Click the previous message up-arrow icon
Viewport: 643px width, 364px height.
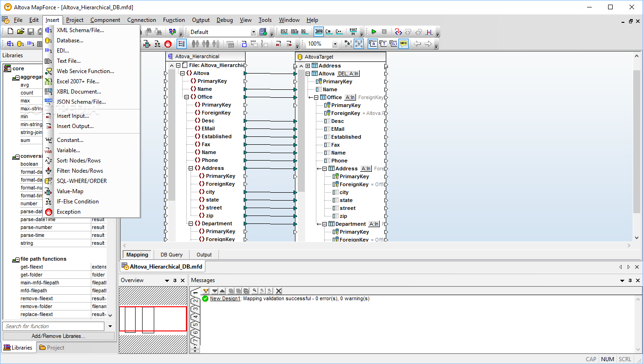point(222,291)
